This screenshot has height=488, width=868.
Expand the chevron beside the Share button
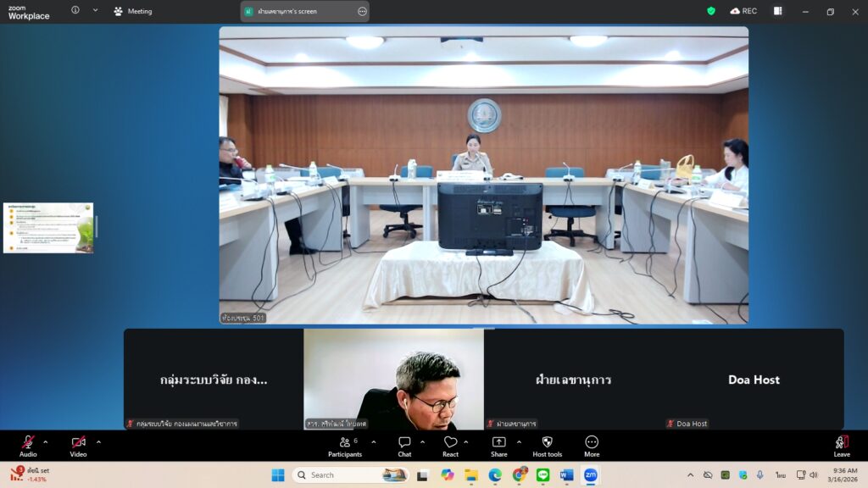tap(519, 441)
